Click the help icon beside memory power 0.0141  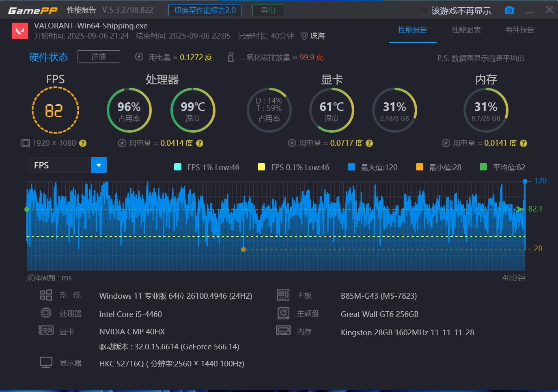pyautogui.click(x=524, y=143)
